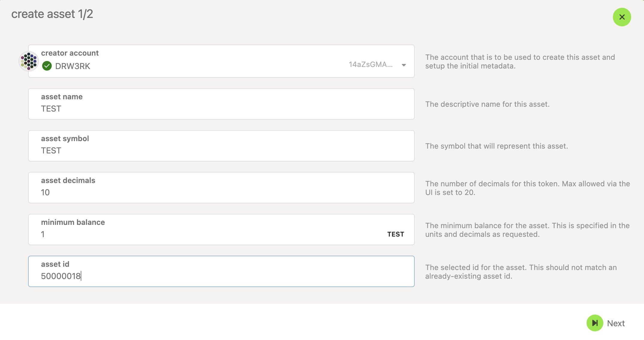Click the Next skip-forward icon
This screenshot has width=644, height=340.
(595, 323)
